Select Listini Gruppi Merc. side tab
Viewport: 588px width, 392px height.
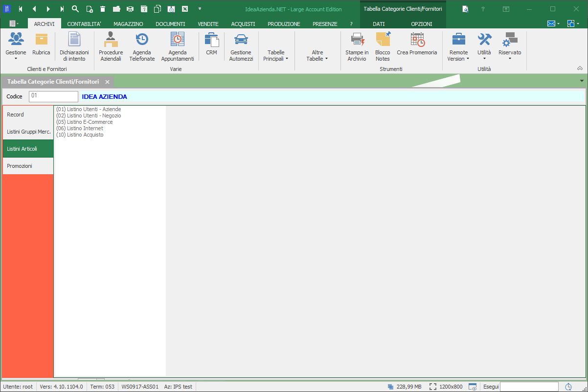(x=28, y=132)
